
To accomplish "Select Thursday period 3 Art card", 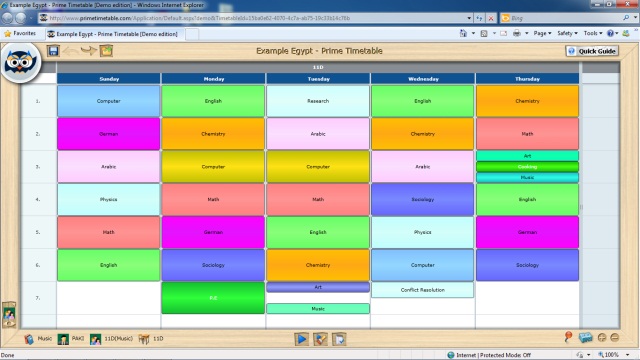I will click(527, 156).
